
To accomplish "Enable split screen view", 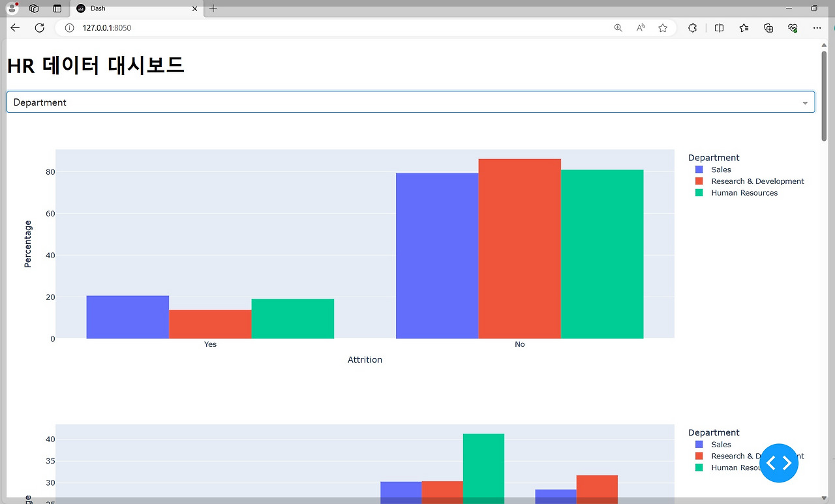I will pyautogui.click(x=719, y=28).
